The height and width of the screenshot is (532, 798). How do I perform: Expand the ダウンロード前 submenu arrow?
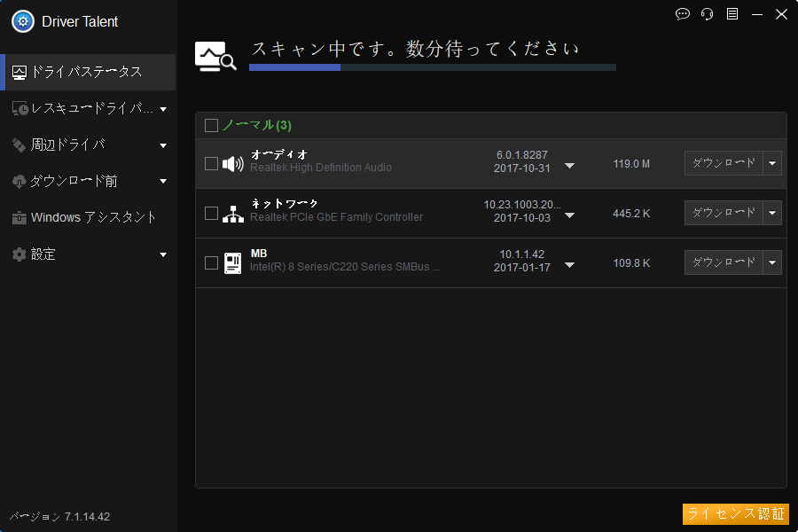(163, 181)
